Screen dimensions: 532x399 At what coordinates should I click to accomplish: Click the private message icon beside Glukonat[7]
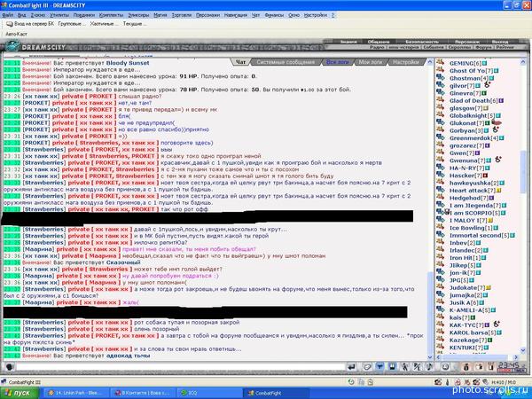(x=441, y=122)
